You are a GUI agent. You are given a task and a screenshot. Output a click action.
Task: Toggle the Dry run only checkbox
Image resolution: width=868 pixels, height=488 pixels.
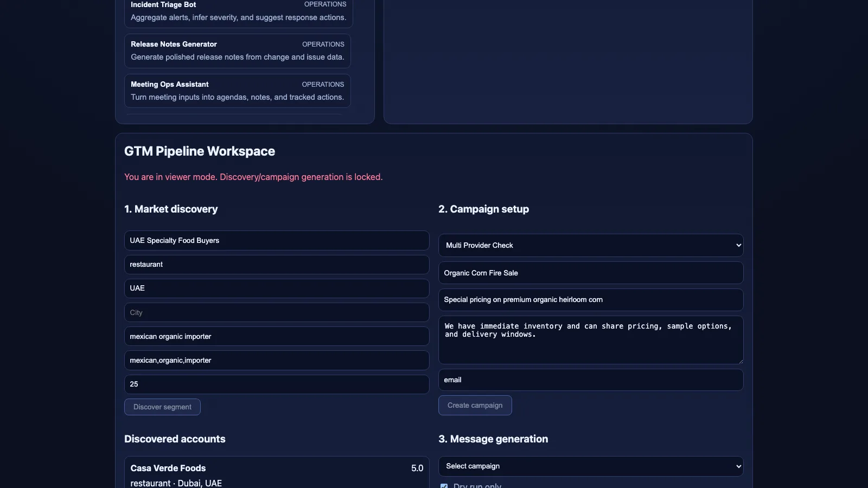[444, 486]
